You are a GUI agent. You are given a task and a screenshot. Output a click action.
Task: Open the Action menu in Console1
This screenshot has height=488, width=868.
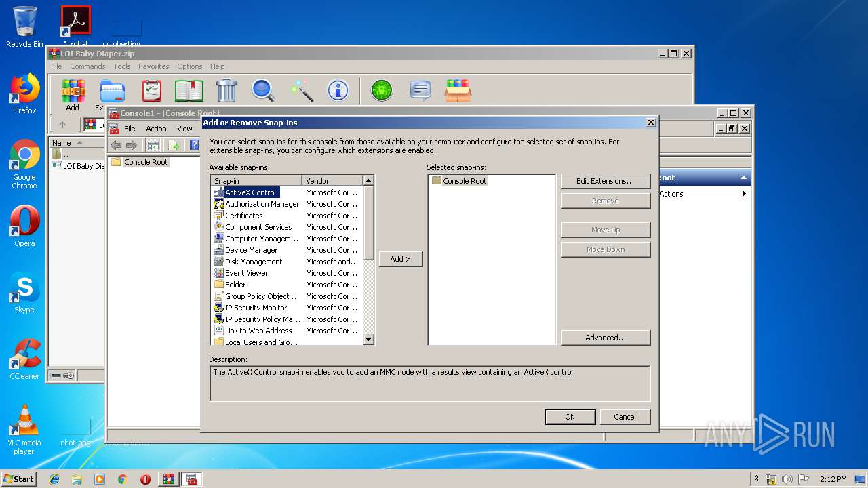(x=156, y=129)
